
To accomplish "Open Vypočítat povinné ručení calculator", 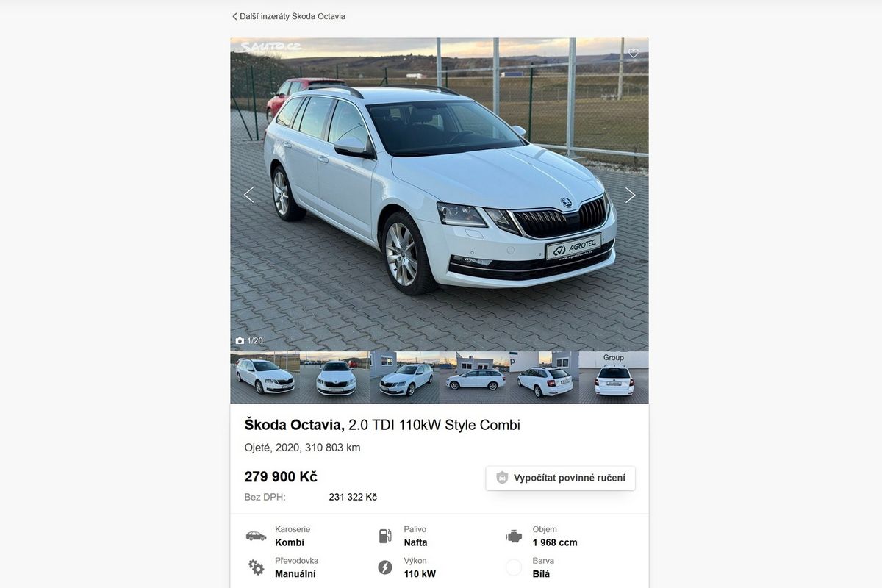I will [x=561, y=478].
